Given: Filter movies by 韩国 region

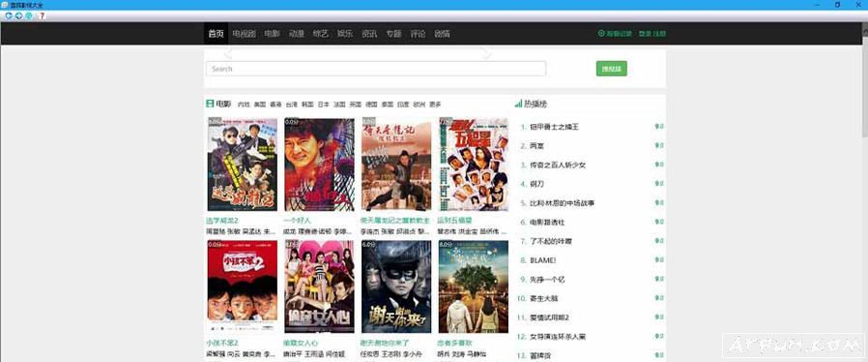Looking at the screenshot, I should tap(307, 105).
